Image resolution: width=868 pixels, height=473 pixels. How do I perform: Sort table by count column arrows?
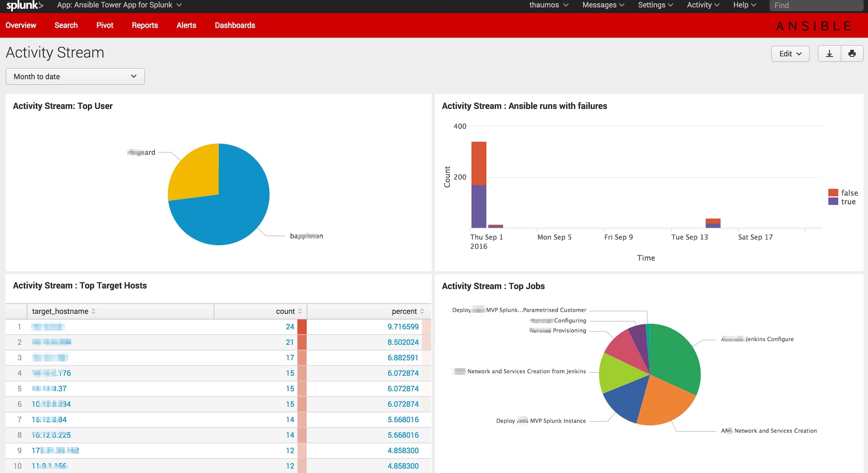[300, 311]
